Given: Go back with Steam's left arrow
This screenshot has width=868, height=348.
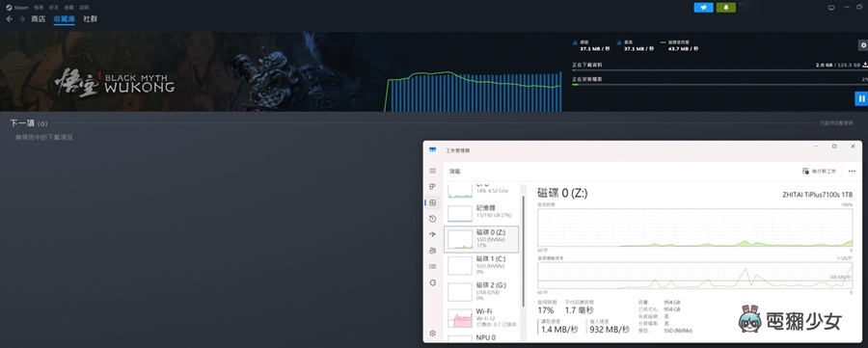Looking at the screenshot, I should 10,19.
